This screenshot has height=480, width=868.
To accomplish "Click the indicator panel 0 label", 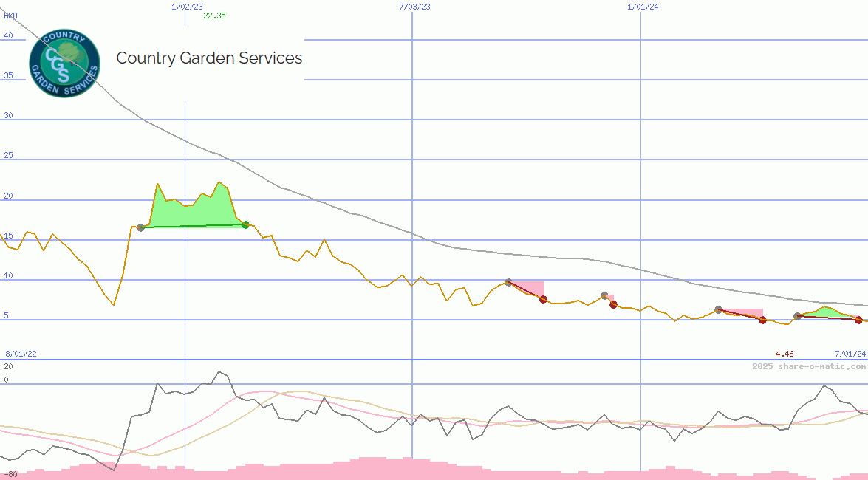I will point(6,380).
